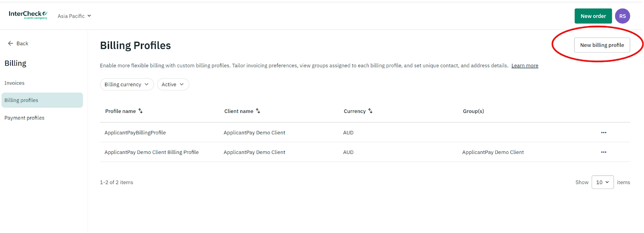Change items shown per page dropdown
644x233 pixels.
click(x=603, y=182)
